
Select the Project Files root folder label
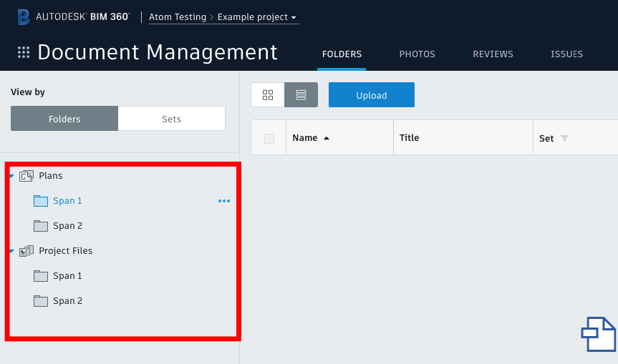click(x=65, y=251)
